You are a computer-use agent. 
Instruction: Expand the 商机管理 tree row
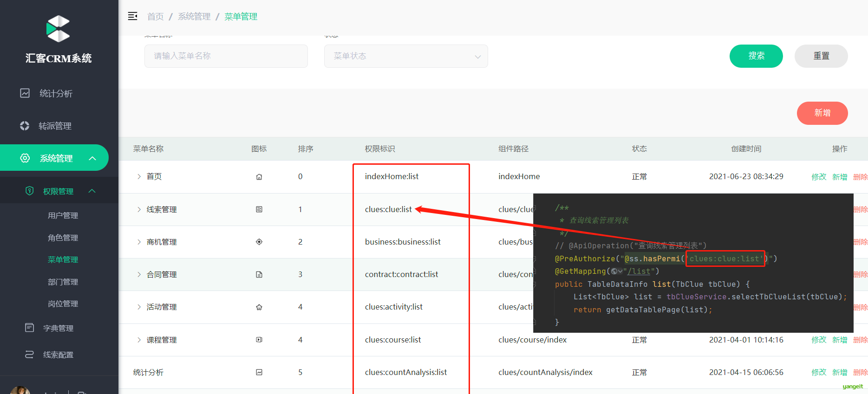[x=139, y=242]
